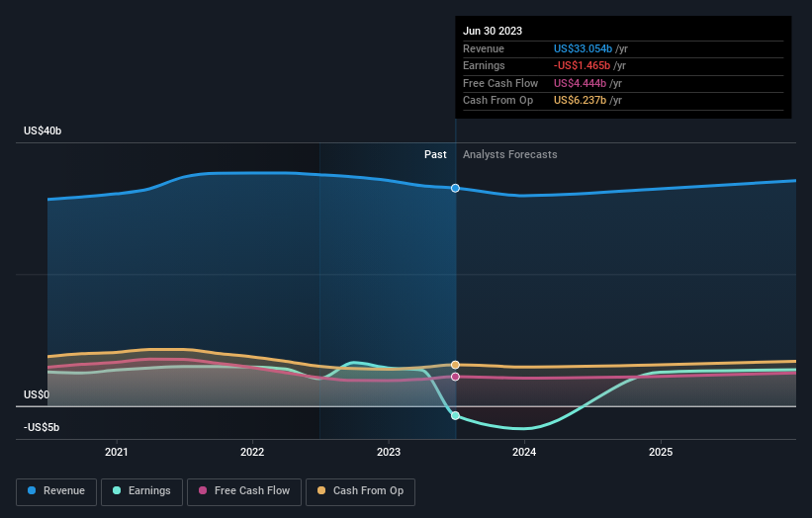
Task: Select the 2022 x-axis label
Action: click(x=252, y=452)
